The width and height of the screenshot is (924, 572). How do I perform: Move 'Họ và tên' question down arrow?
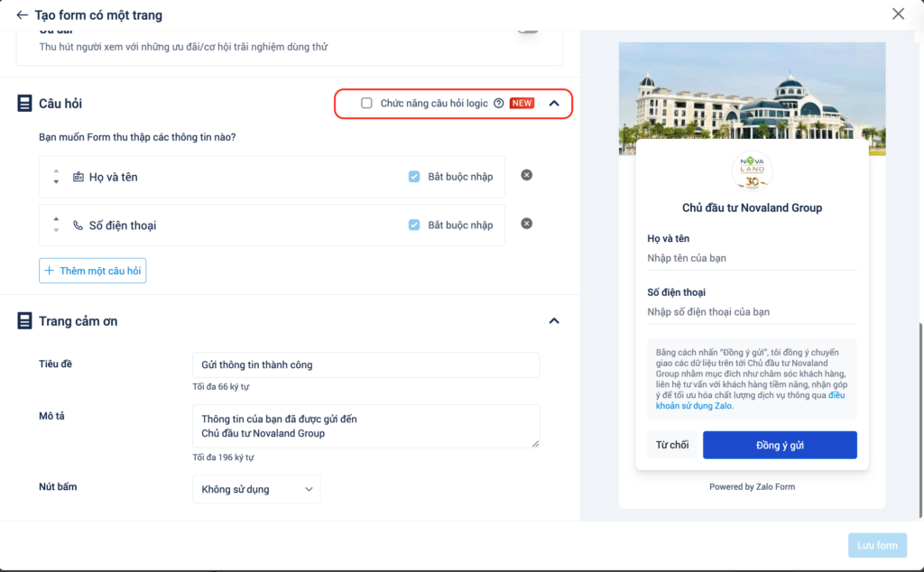tap(56, 182)
